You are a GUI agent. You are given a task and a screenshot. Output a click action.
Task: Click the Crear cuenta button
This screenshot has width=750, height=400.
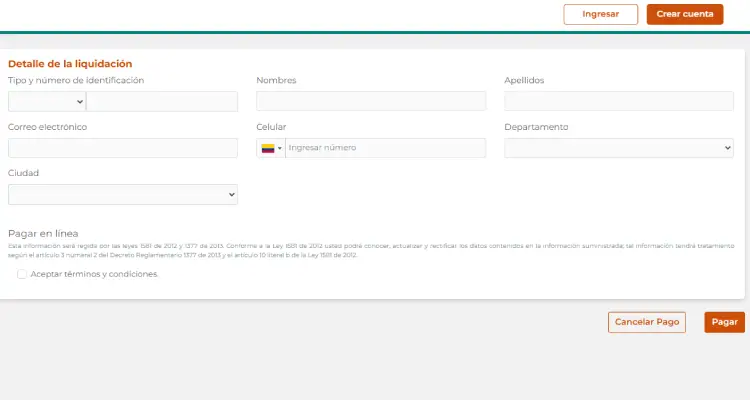click(684, 14)
